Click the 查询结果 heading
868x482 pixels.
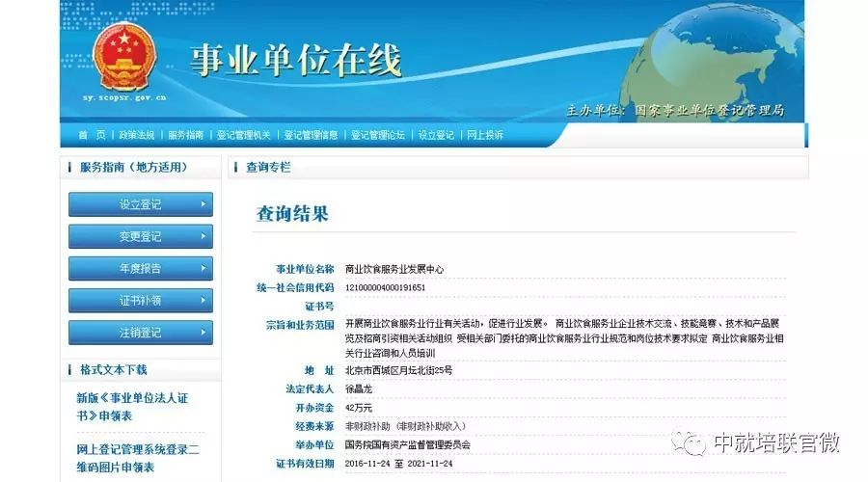point(292,214)
